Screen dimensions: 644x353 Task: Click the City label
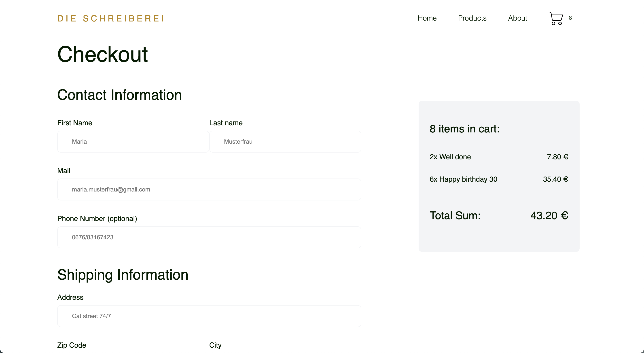coord(215,345)
